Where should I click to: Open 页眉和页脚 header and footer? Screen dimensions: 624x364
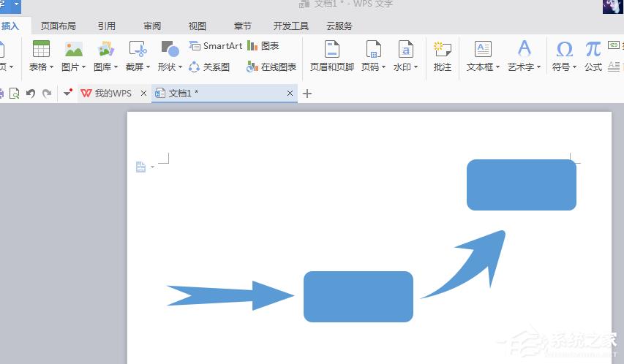332,56
